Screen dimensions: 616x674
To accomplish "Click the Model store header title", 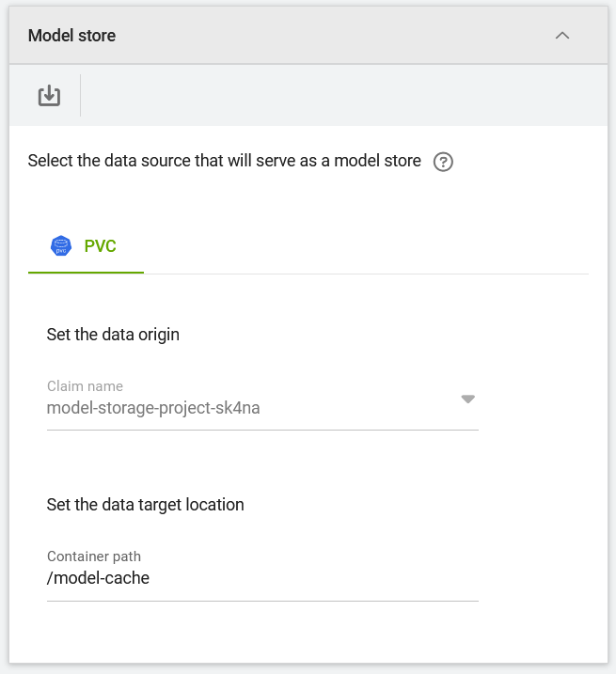I will click(71, 36).
